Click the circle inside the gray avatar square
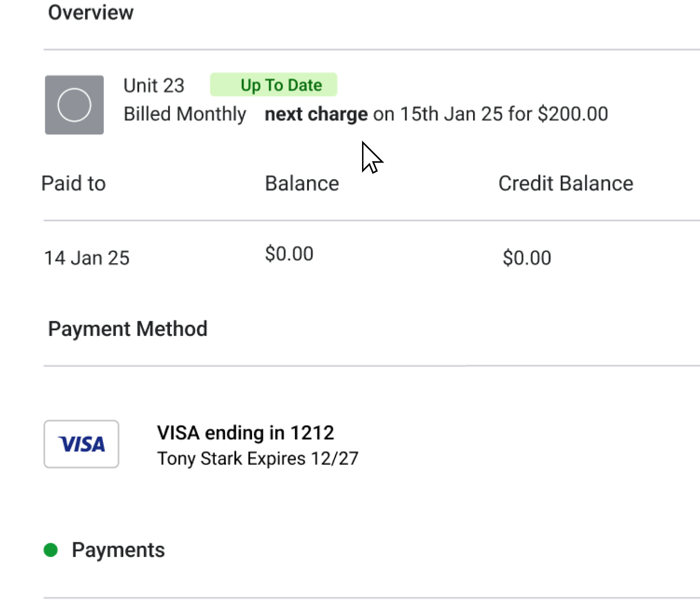This screenshot has height=615, width=700. tap(74, 105)
